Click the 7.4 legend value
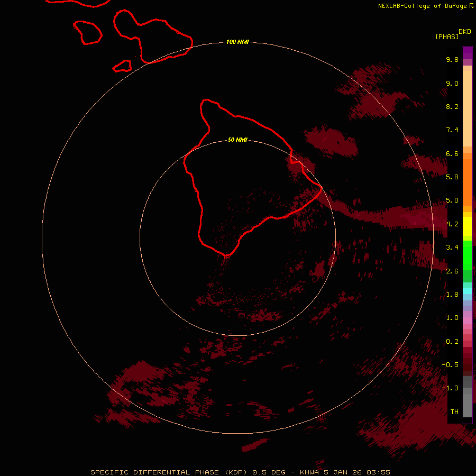 (x=452, y=130)
